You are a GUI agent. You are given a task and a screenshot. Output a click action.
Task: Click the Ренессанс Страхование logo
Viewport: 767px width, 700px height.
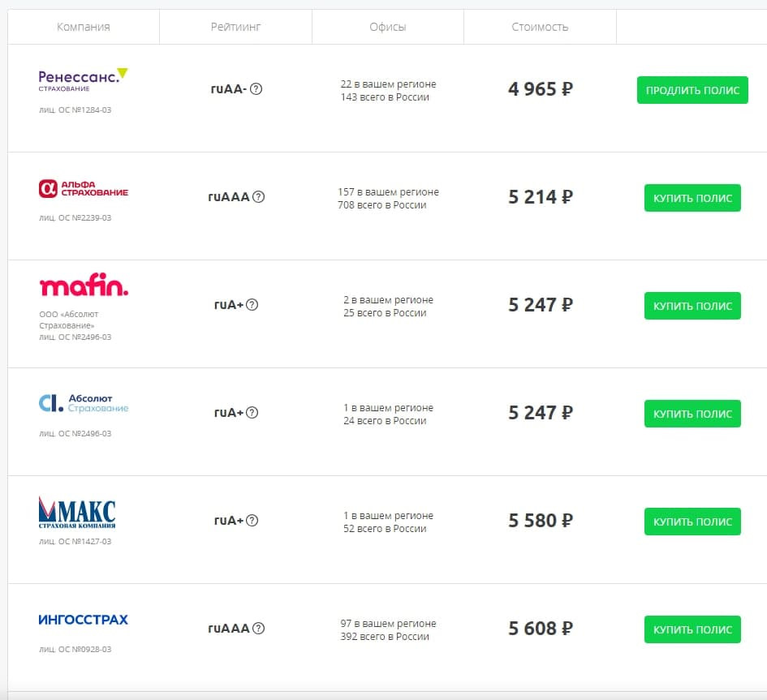(83, 79)
